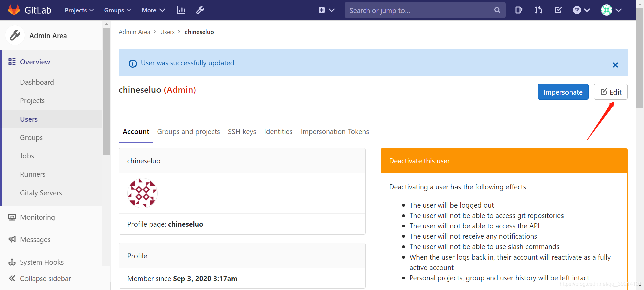The width and height of the screenshot is (644, 290).
Task: Click Users breadcrumb link
Action: tap(167, 32)
